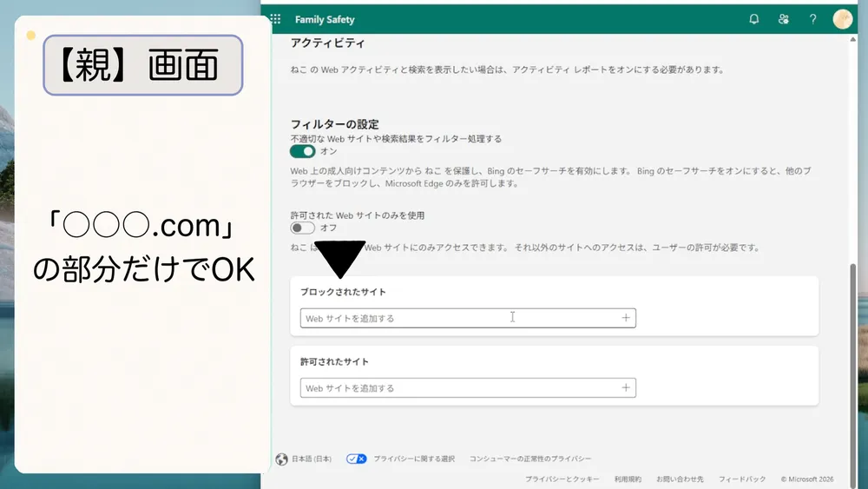Enable the allowed websites only toggle
Screen dimensions: 868x489
(x=303, y=228)
